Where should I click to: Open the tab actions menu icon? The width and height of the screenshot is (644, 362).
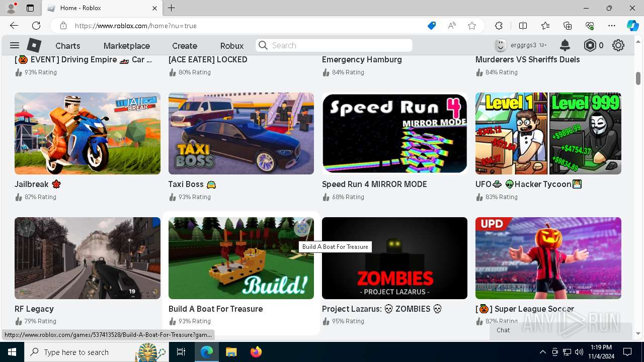pyautogui.click(x=30, y=8)
